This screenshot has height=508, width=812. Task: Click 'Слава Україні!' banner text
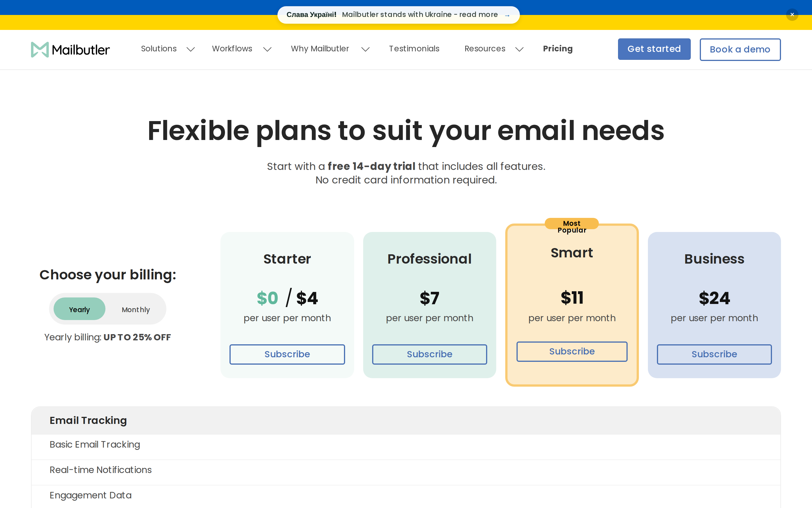(311, 14)
